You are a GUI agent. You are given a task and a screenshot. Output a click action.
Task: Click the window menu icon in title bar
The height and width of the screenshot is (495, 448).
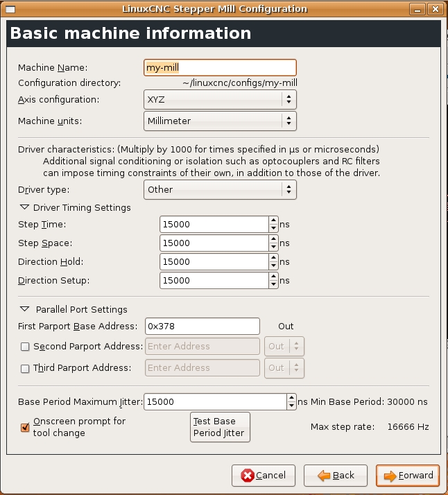point(10,9)
